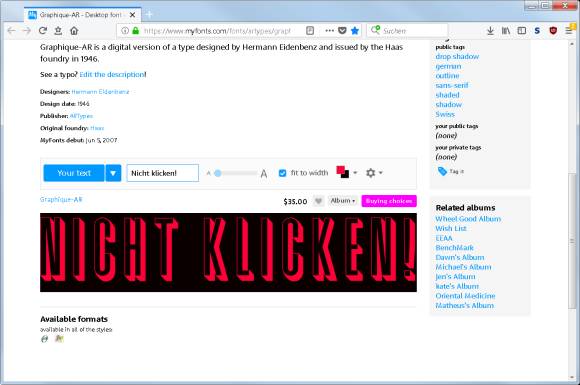Image resolution: width=580 pixels, height=385 pixels.
Task: Adjust the font size slider handle
Action: [218, 173]
